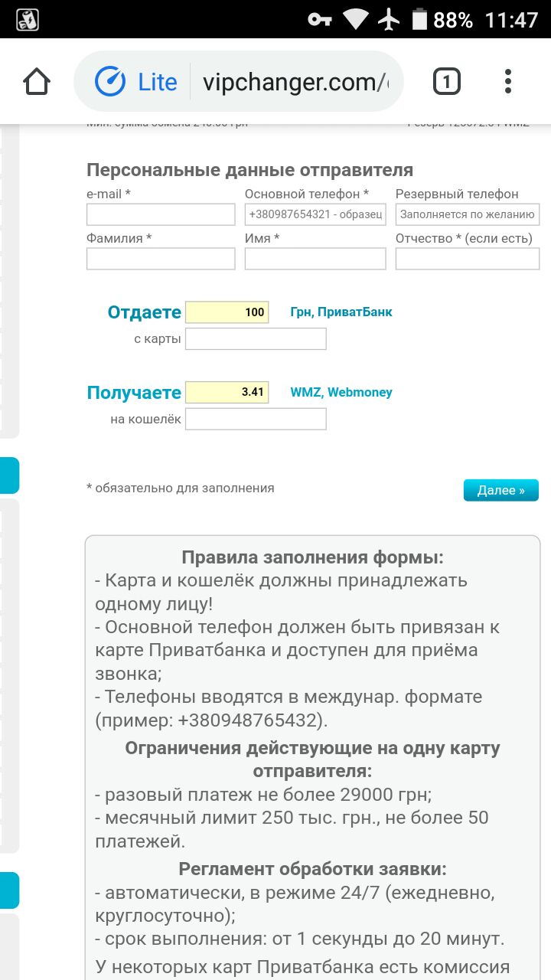The width and height of the screenshot is (551, 980).
Task: Click the 'Правила заполнения формы:' heading
Action: coord(312,557)
